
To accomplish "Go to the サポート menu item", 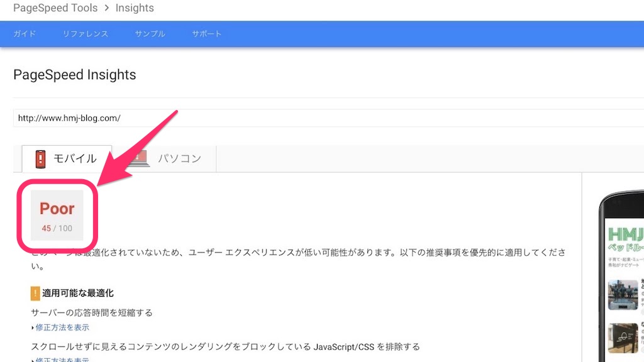I will (206, 34).
